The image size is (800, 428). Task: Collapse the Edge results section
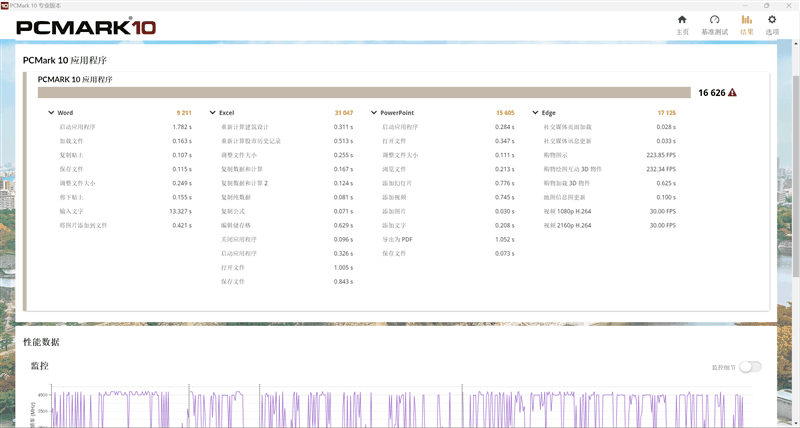pyautogui.click(x=534, y=113)
